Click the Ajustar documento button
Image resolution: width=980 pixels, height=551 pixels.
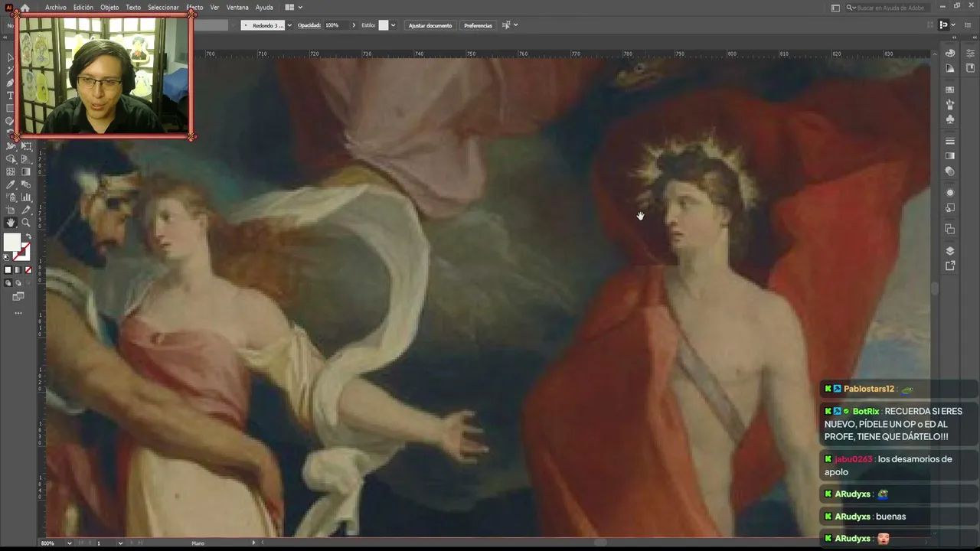430,25
